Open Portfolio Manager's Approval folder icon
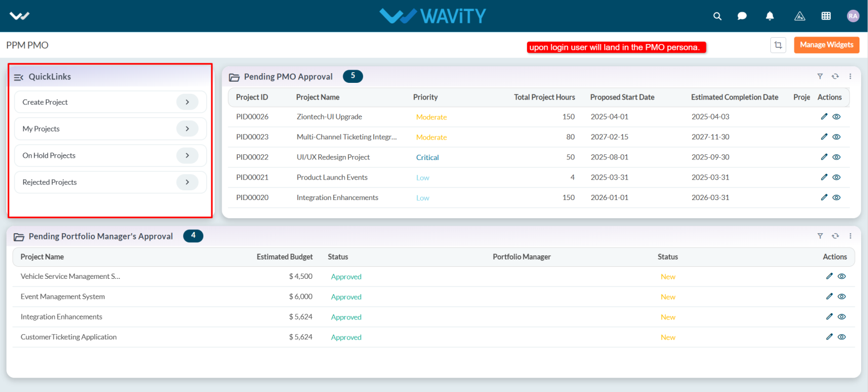Image resolution: width=868 pixels, height=392 pixels. tap(19, 237)
